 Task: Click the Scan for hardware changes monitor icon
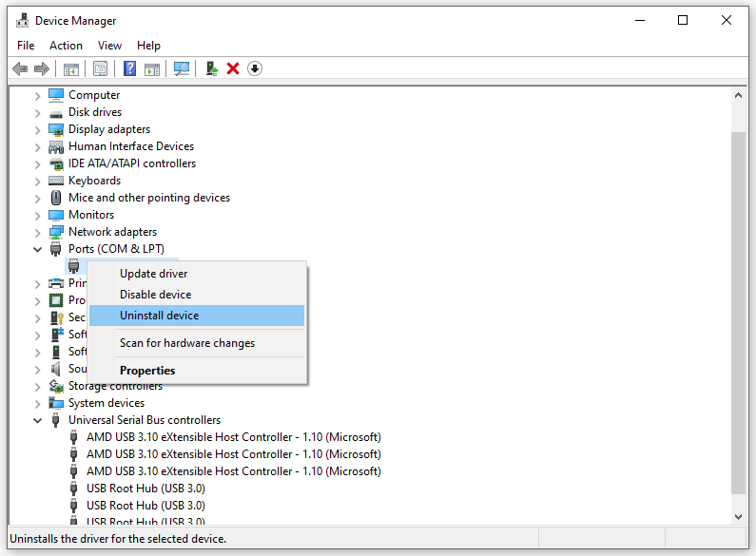pos(182,68)
